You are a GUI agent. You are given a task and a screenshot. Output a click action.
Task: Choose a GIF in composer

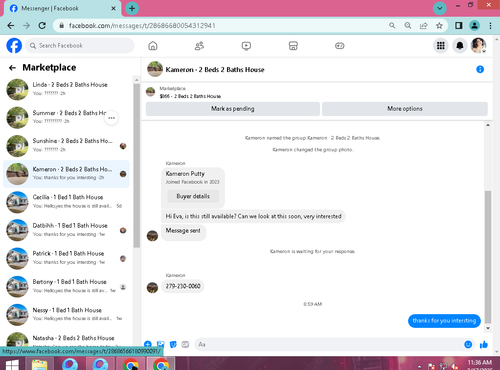click(x=185, y=344)
